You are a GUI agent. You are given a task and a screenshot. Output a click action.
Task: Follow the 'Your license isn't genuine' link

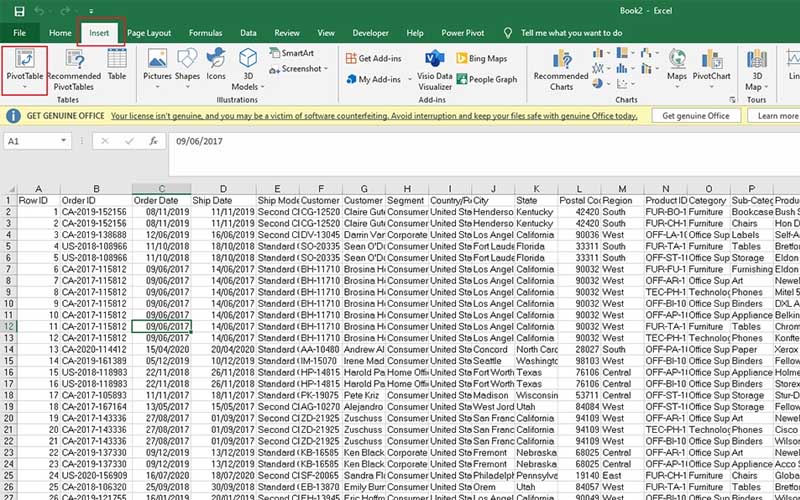coord(374,116)
